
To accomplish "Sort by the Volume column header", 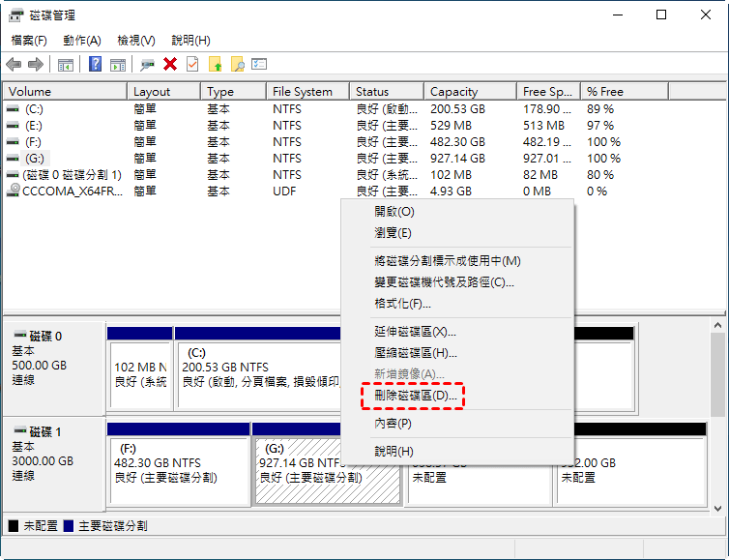I will 65,92.
